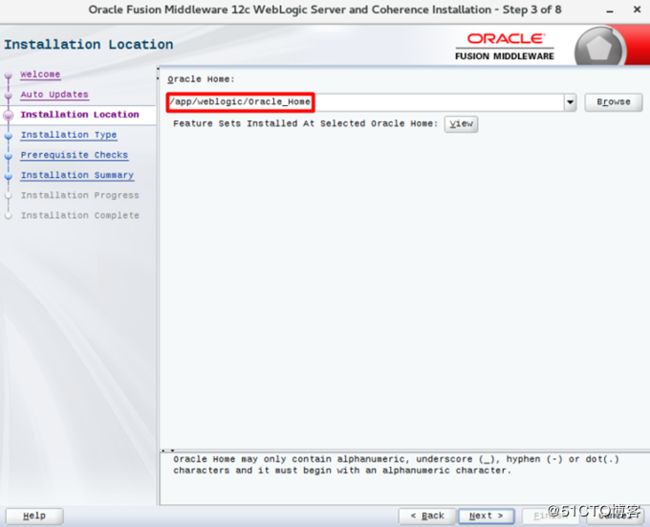
Task: Click the 'Oracle Home:' label
Action: pyautogui.click(x=201, y=79)
